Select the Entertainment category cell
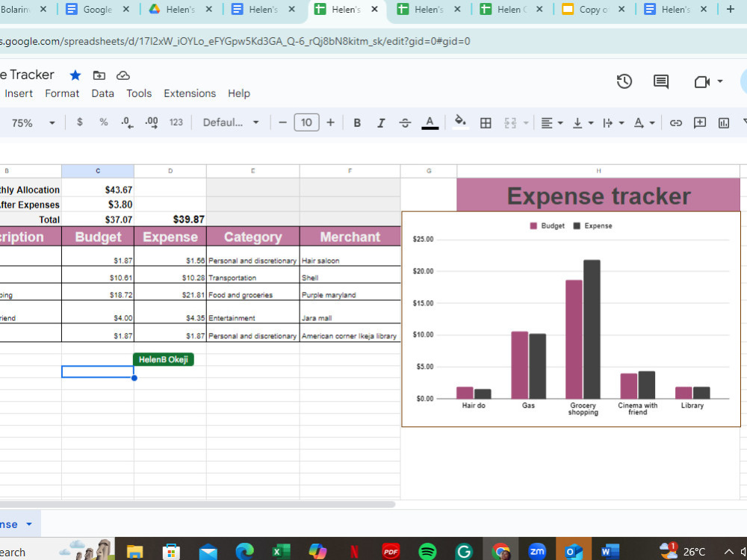Screen dimensions: 747x560 point(252,312)
